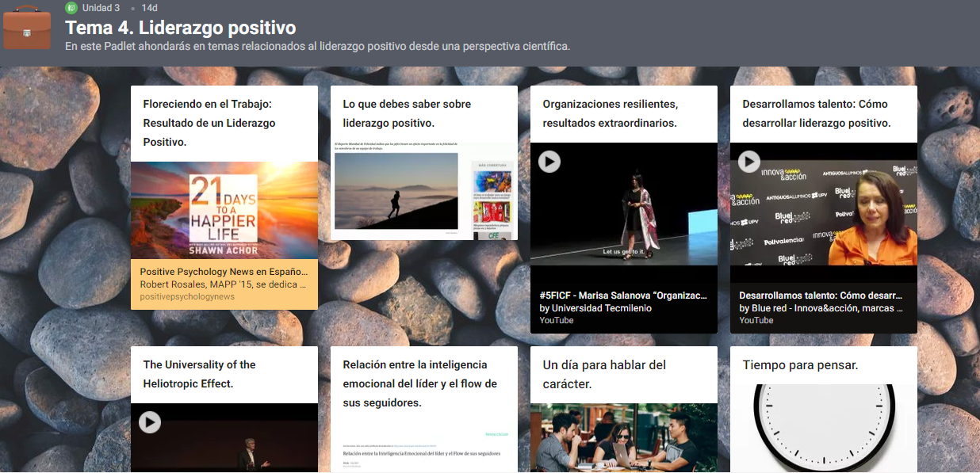Click 'by Universidad Tecmilenio' text
This screenshot has height=473, width=980.
tap(595, 308)
